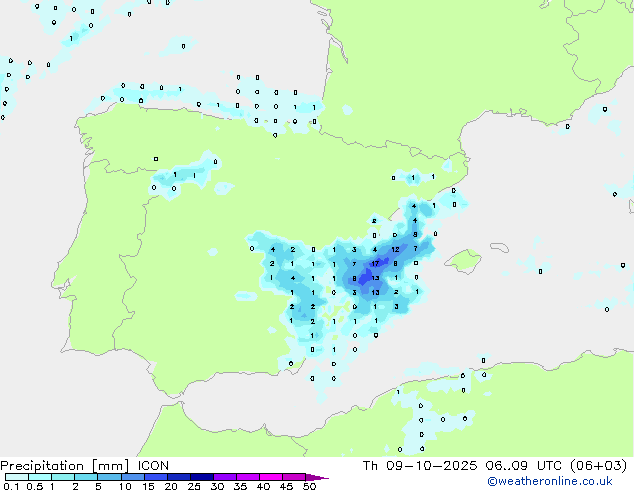Viewport: 634px width, 490px height.
Task: Click the '06..09 UTC' time range text
Action: click(x=524, y=466)
